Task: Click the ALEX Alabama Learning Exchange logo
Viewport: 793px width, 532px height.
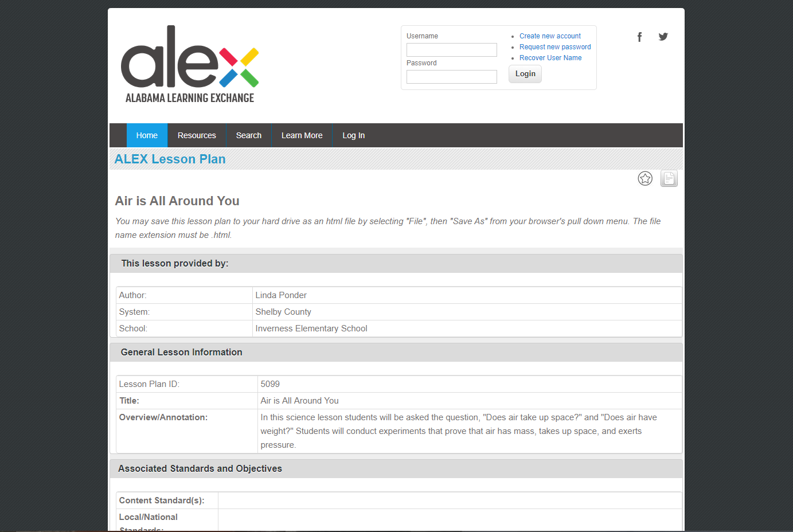Action: [x=190, y=64]
